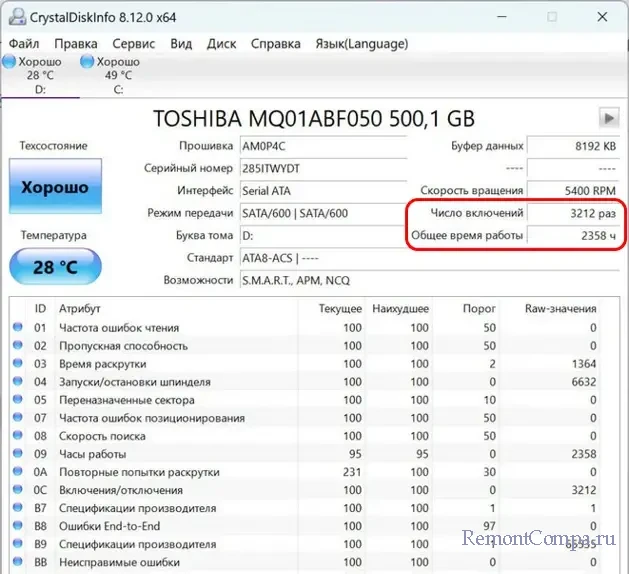Open the Сервис menu
The height and width of the screenshot is (574, 629).
pyautogui.click(x=133, y=43)
